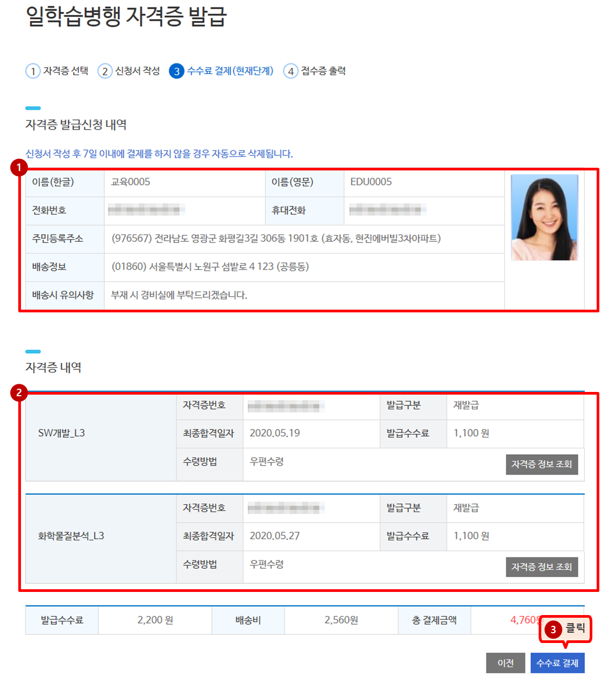Click the 2,560원 배송비 value

click(341, 620)
